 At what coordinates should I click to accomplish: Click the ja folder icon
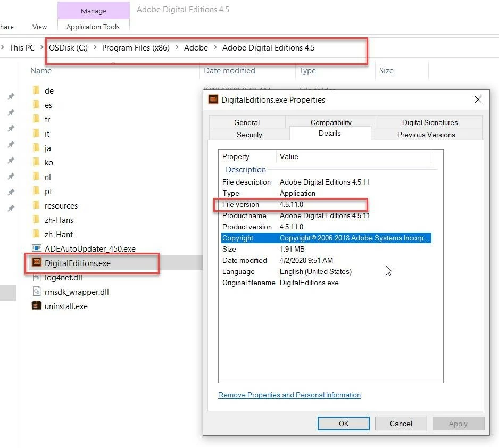(x=36, y=148)
